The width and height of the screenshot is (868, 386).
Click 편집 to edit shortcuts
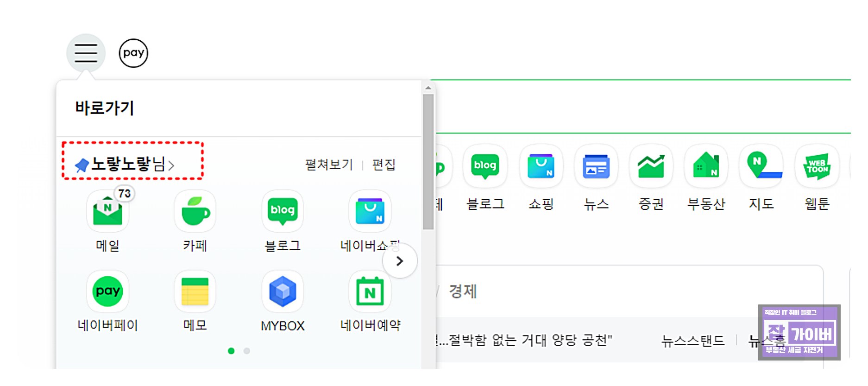point(384,165)
